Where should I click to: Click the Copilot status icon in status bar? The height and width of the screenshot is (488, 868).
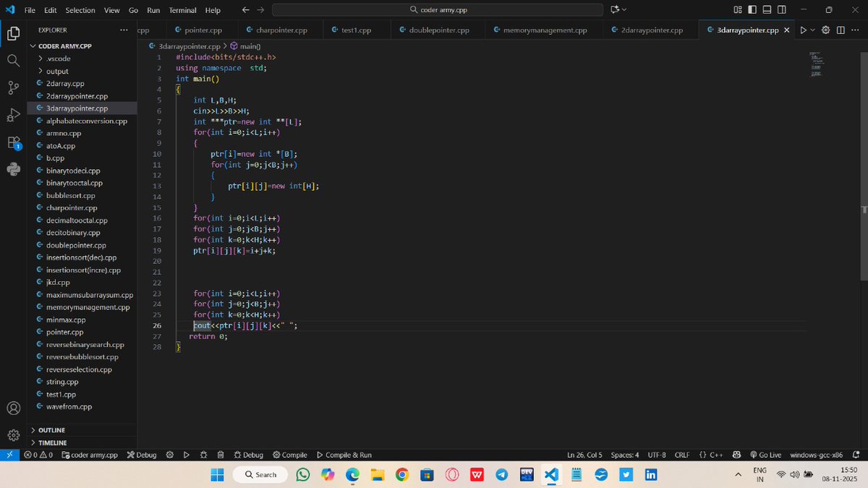pyautogui.click(x=737, y=455)
